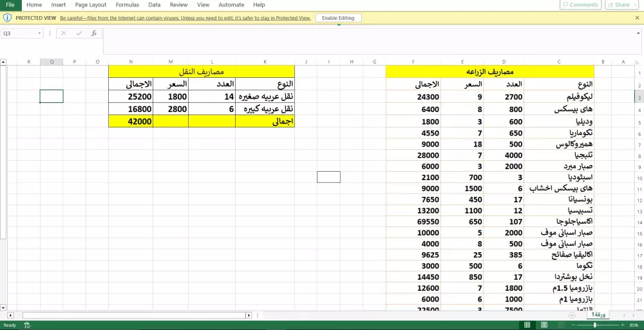Open the File tab

click(x=11, y=5)
